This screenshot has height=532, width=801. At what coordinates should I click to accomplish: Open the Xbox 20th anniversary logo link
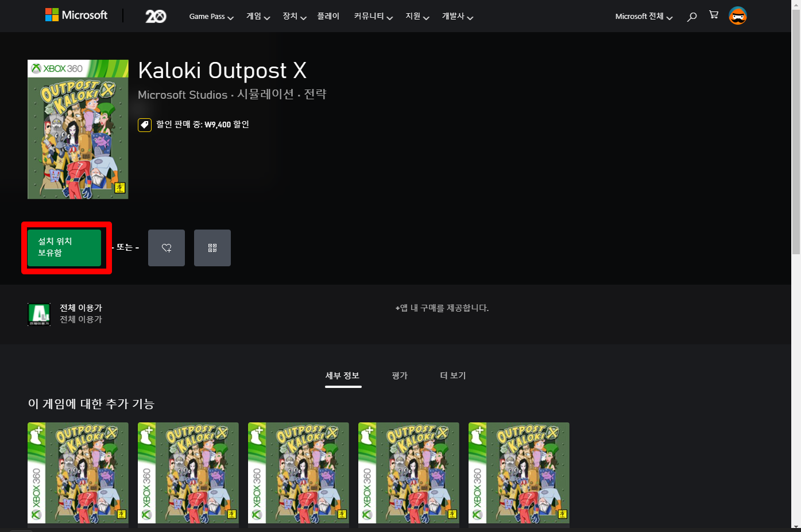(156, 16)
